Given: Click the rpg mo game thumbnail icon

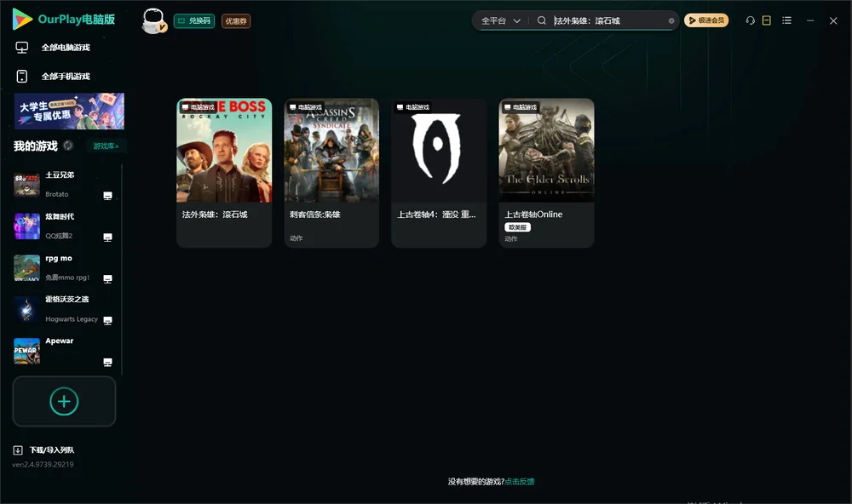Looking at the screenshot, I should coord(26,267).
